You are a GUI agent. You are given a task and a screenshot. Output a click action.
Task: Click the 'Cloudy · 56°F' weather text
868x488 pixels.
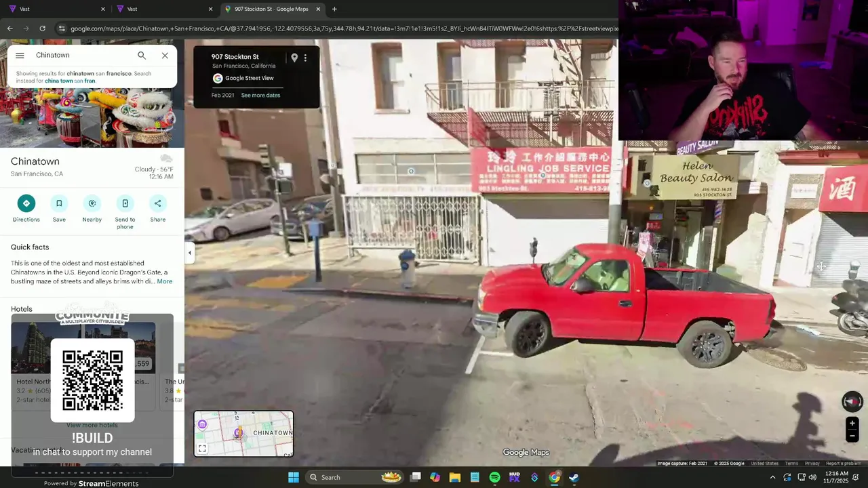tap(154, 169)
